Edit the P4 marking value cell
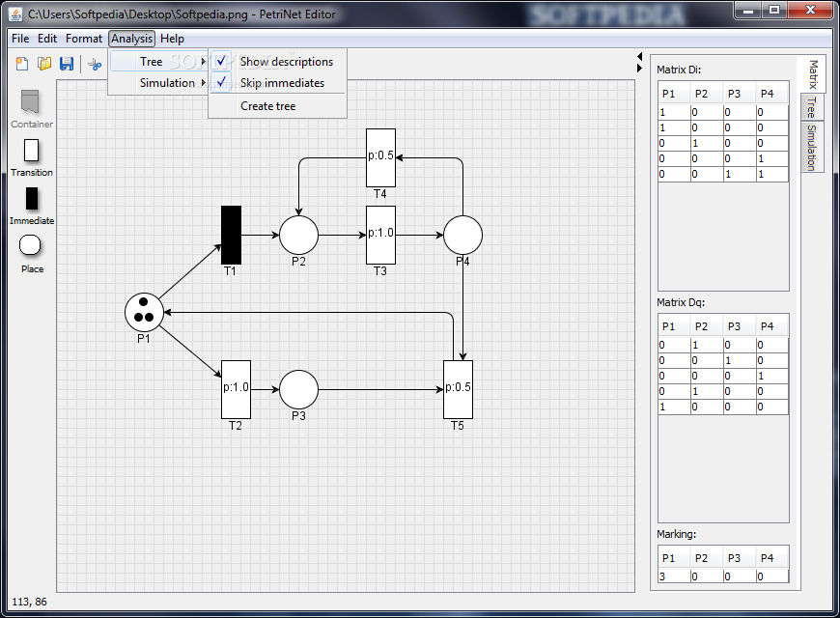 coord(772,576)
